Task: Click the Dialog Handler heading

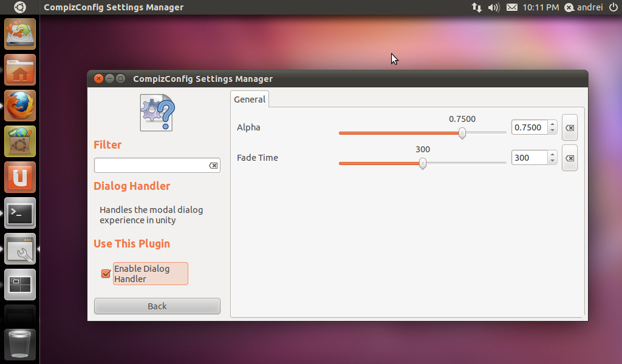Action: click(132, 186)
